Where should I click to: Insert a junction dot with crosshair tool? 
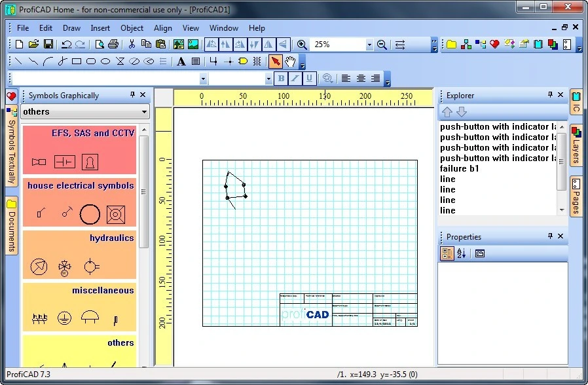click(229, 61)
